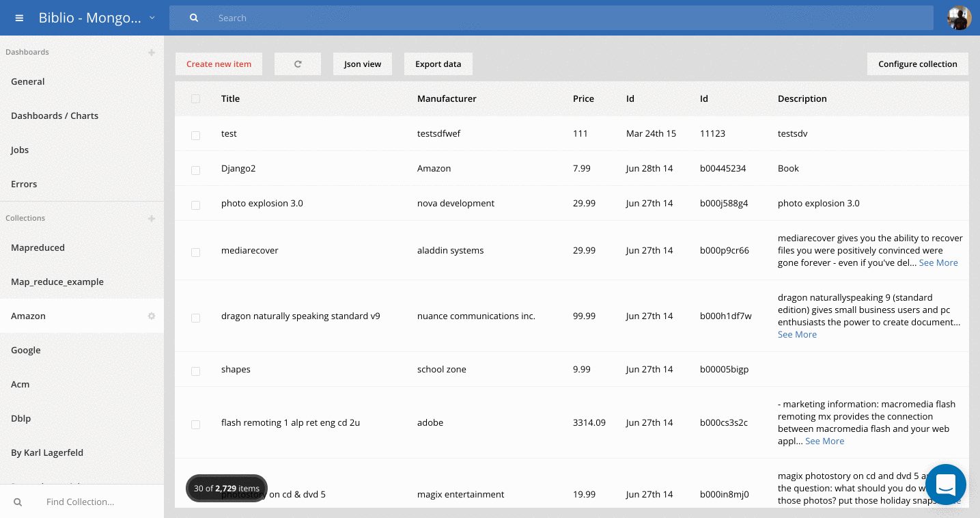Click the 3314.09 price cell

(589, 422)
